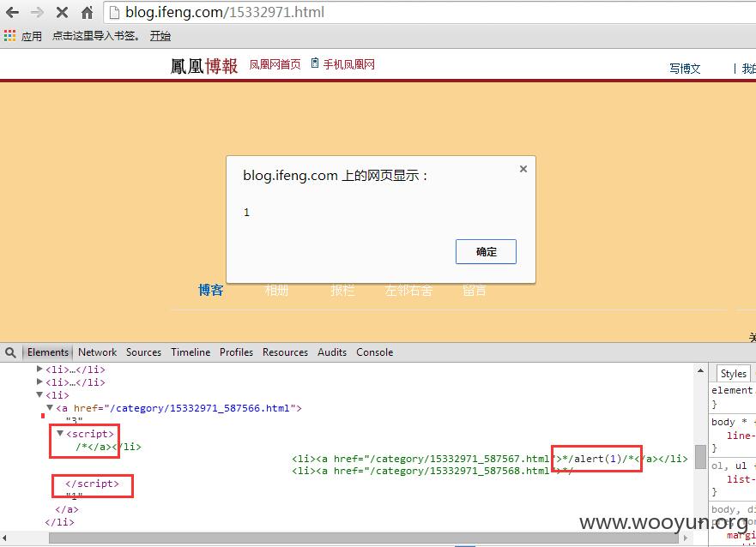Switch to the Resources DevTools tab
Screen dimensions: 756x547
[285, 352]
